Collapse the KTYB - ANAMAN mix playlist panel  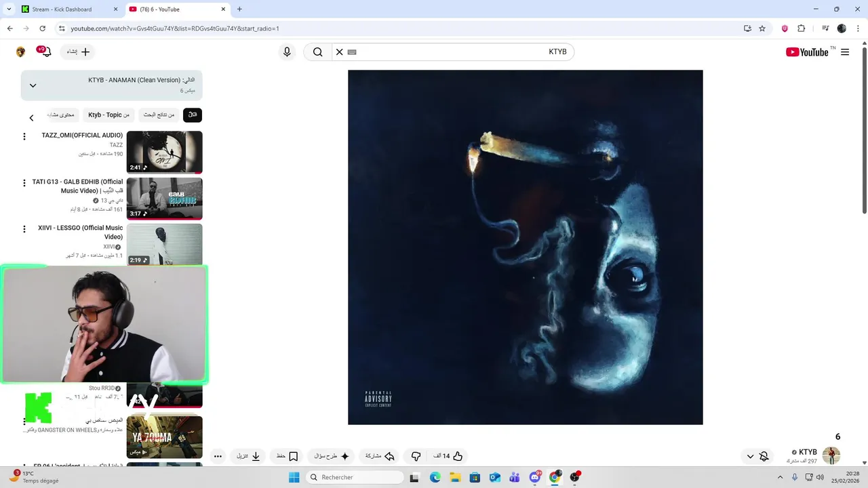pyautogui.click(x=33, y=85)
